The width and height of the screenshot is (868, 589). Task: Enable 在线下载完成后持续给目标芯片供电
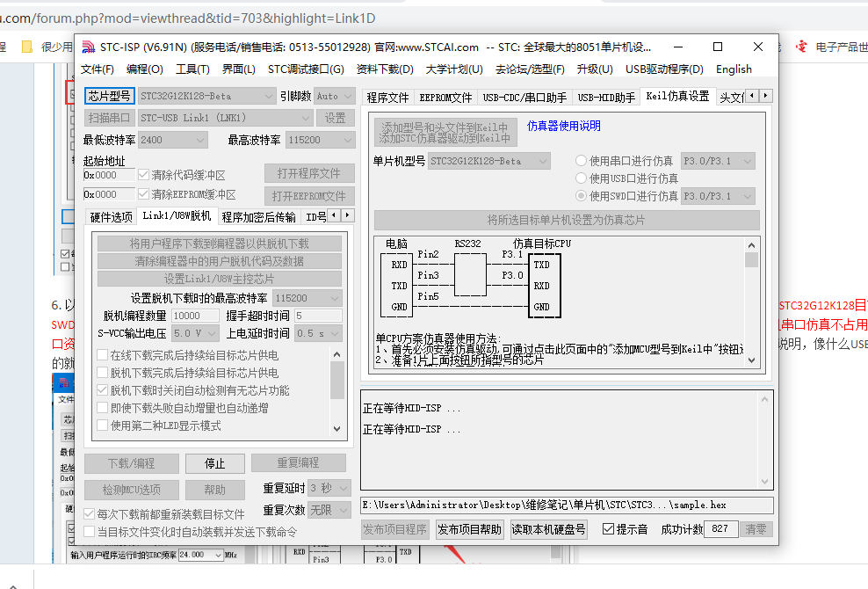pyautogui.click(x=102, y=355)
